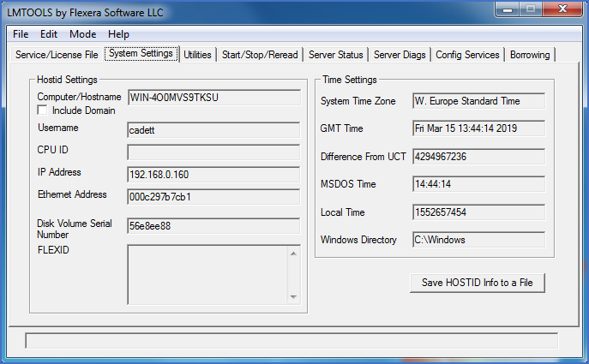Viewport: 589px width, 364px height.
Task: Open the Edit menu
Action: [49, 34]
